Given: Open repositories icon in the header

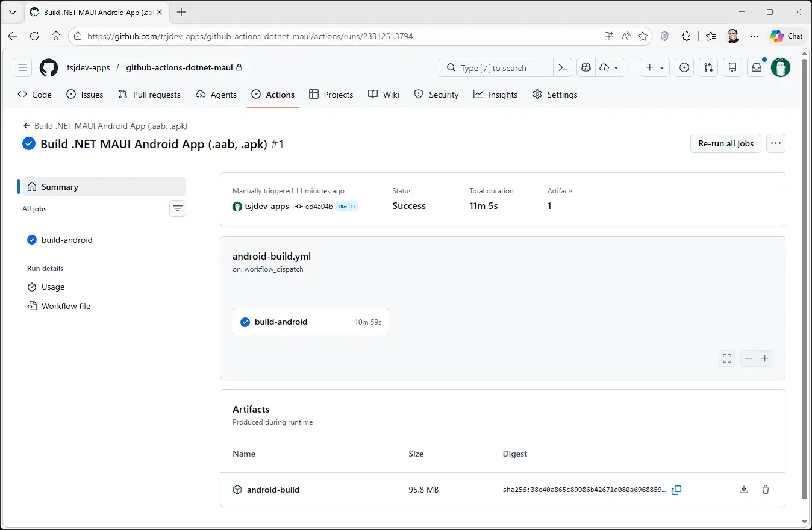Looking at the screenshot, I should point(732,68).
